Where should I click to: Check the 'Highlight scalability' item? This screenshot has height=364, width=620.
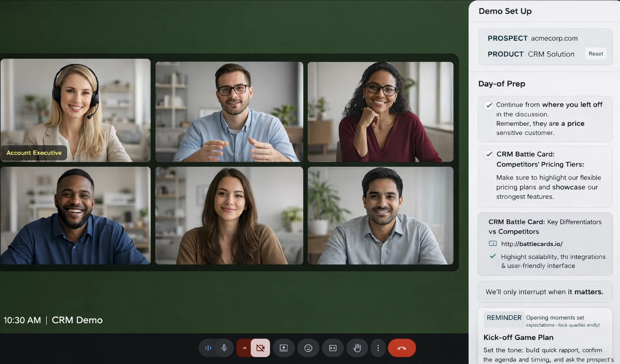(493, 256)
